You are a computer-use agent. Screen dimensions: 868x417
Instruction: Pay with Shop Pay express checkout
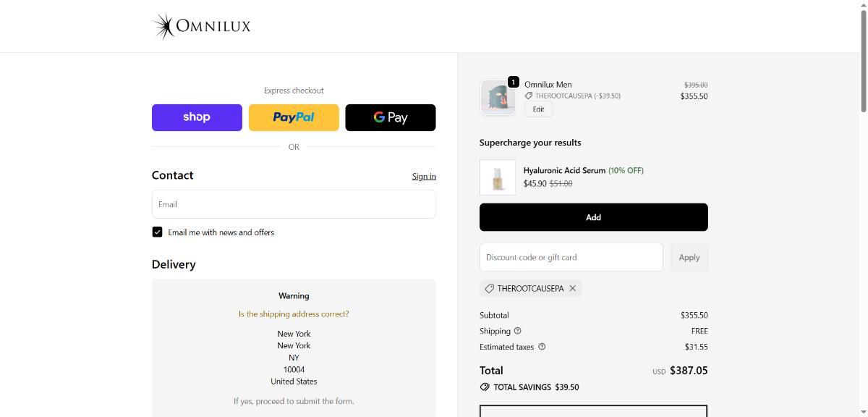tap(197, 117)
